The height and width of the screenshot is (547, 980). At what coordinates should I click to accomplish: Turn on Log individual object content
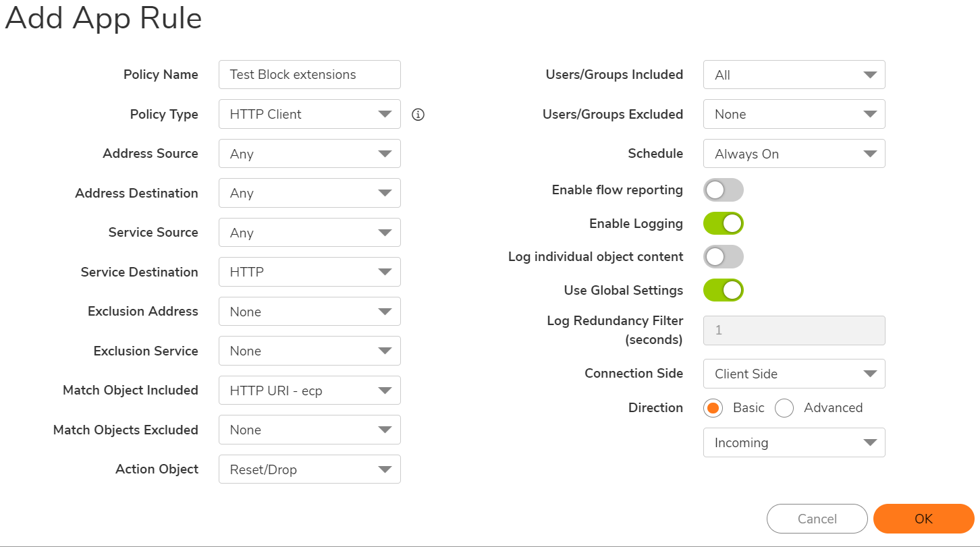[x=723, y=257]
